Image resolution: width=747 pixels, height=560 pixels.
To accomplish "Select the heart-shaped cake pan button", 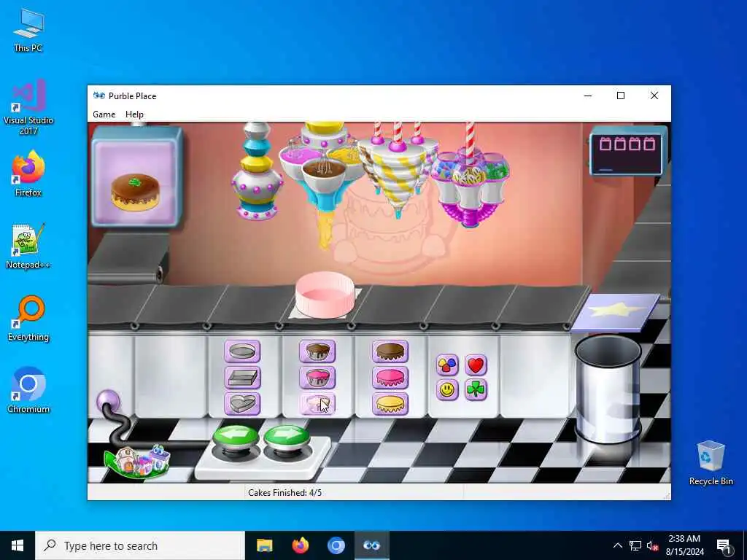I will coord(242,404).
